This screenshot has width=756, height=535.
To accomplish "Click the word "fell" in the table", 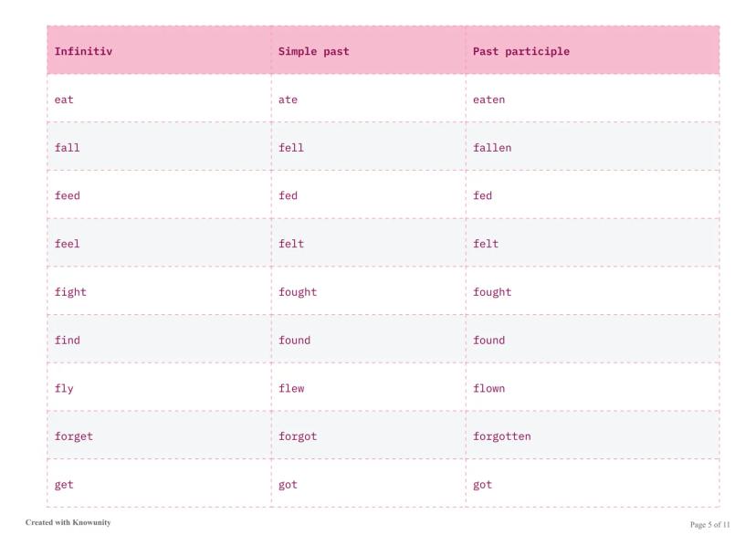I will tap(291, 148).
